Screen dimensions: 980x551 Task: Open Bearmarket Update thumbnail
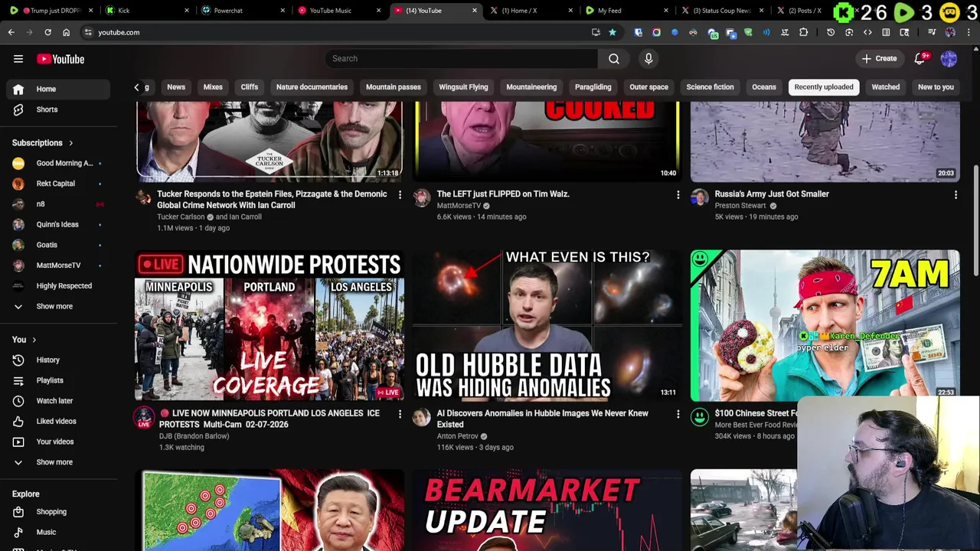pyautogui.click(x=547, y=510)
